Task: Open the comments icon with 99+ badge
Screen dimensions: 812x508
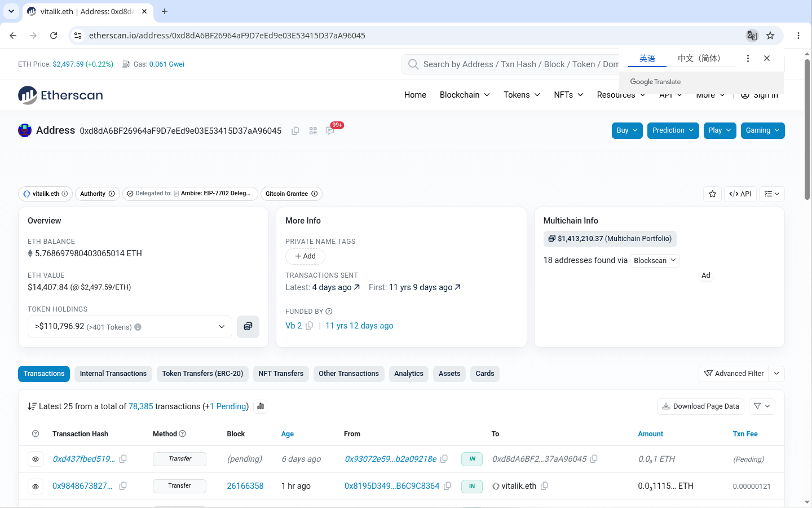Action: (330, 131)
